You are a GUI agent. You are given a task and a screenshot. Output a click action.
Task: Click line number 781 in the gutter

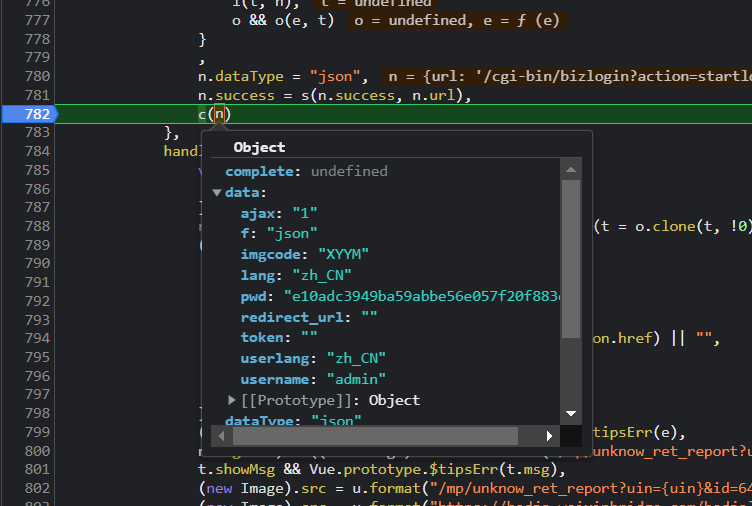tap(37, 95)
